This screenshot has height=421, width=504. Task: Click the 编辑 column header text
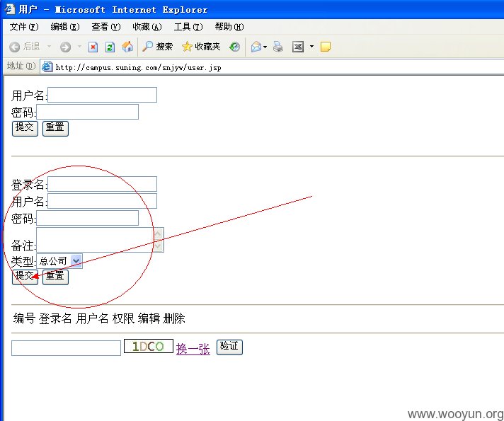click(149, 318)
